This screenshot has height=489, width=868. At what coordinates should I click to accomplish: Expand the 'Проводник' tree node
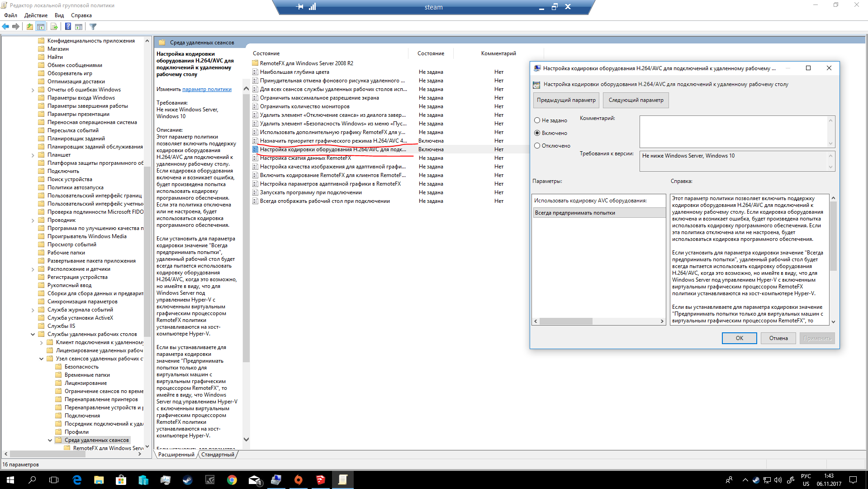[x=33, y=221]
